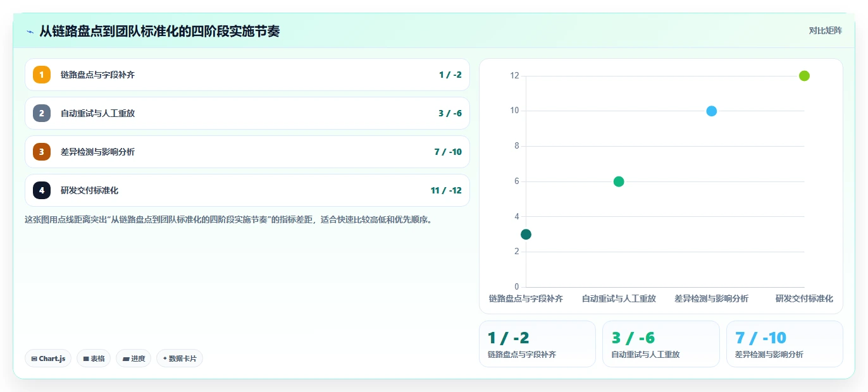Click the brown step 3 badge
Image resolution: width=868 pixels, height=392 pixels.
point(42,152)
